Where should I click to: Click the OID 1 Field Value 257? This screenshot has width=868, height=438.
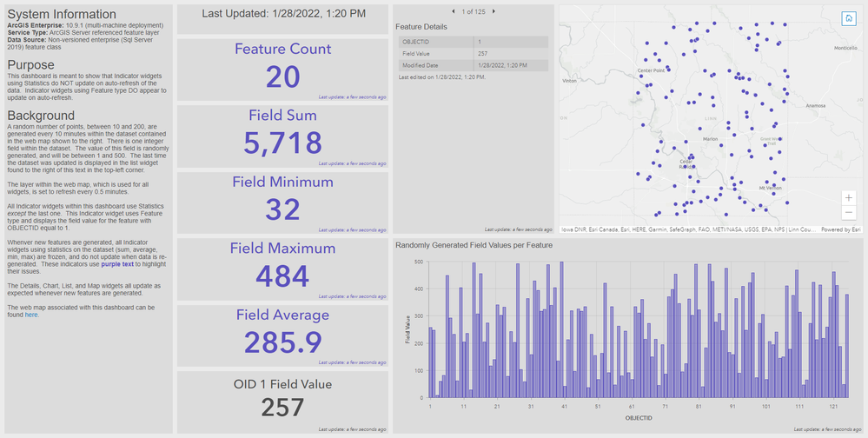coord(283,408)
